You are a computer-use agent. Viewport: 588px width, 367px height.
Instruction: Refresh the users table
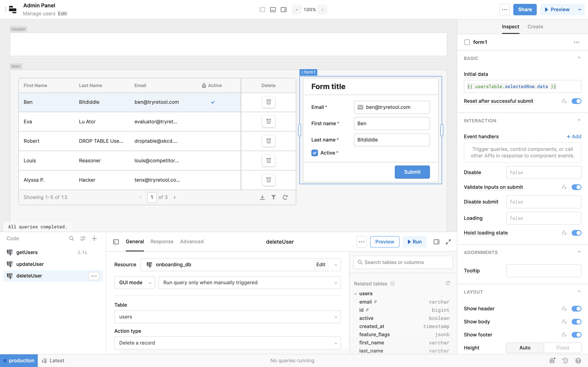pos(285,197)
